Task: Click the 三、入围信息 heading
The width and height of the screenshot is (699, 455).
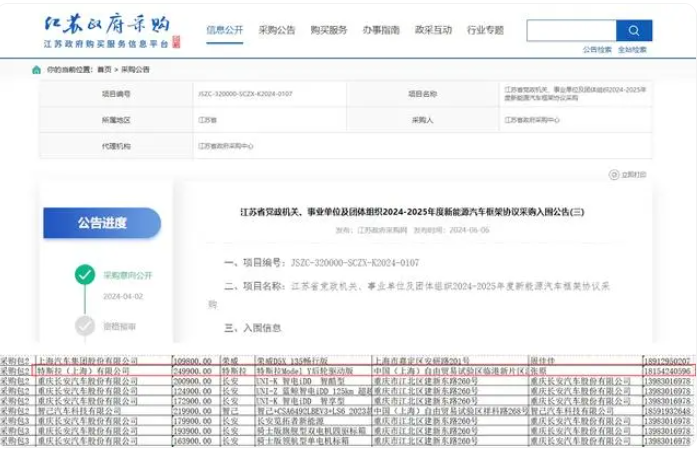Action: click(x=253, y=328)
